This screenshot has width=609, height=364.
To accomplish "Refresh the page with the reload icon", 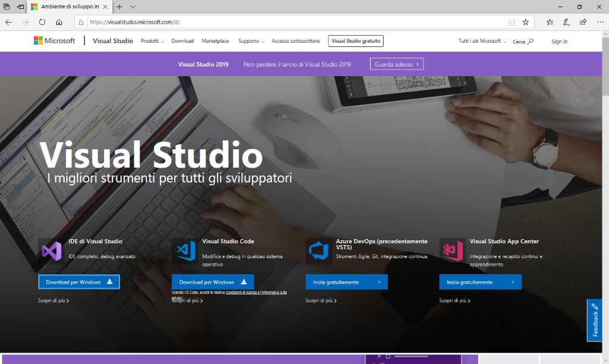I will click(x=42, y=22).
